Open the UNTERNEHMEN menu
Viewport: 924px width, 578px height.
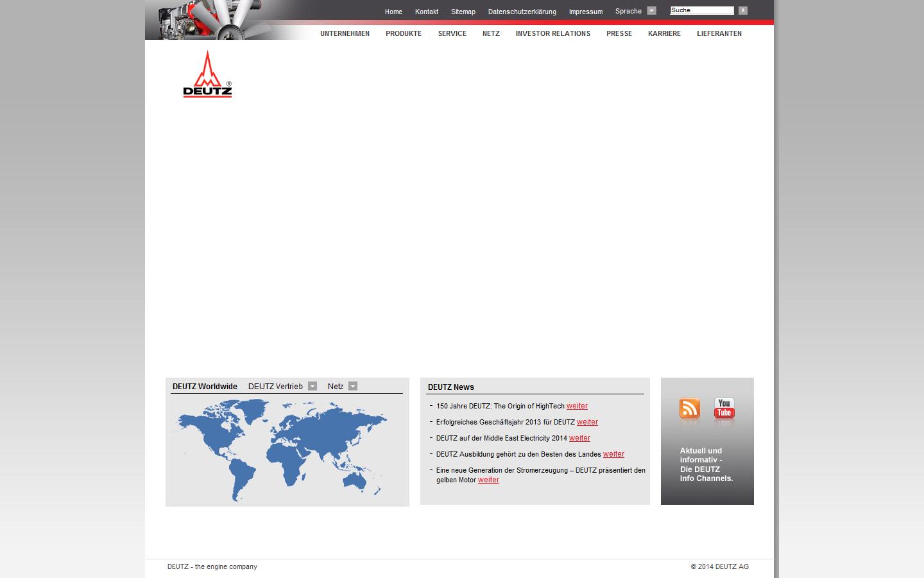click(x=345, y=33)
